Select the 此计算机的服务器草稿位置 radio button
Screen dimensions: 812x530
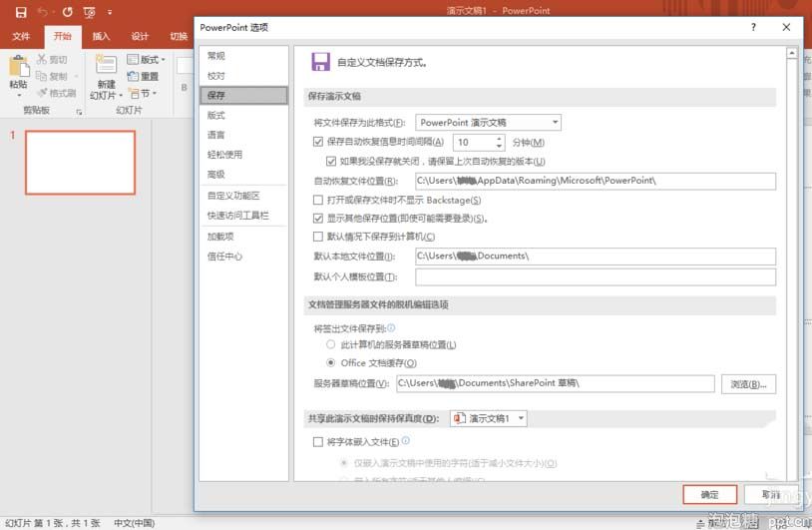330,344
